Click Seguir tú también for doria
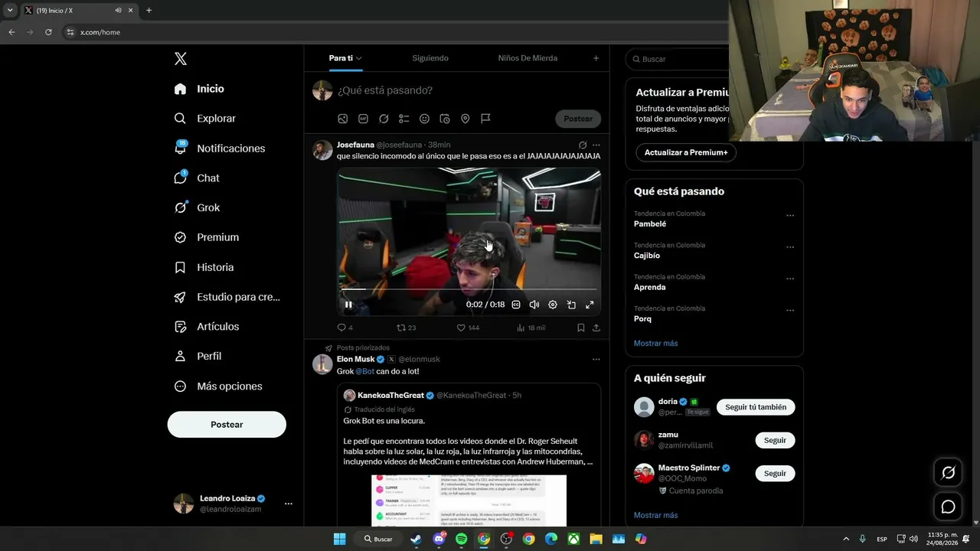Viewport: 980px width, 551px height. (756, 407)
